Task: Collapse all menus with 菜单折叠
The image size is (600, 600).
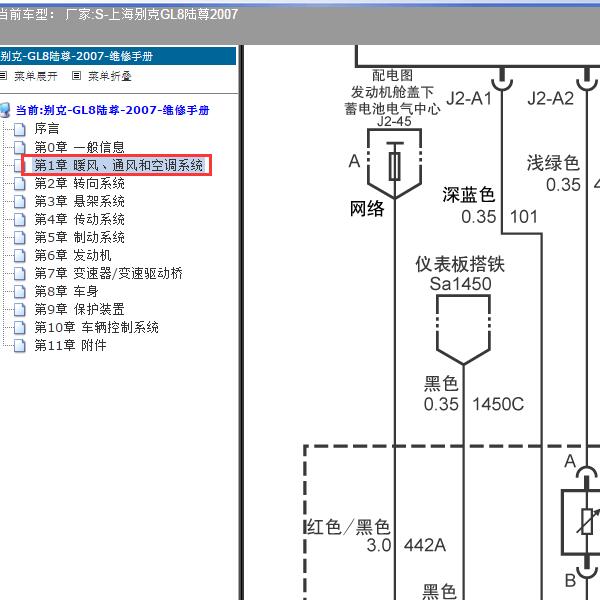Action: (110, 76)
